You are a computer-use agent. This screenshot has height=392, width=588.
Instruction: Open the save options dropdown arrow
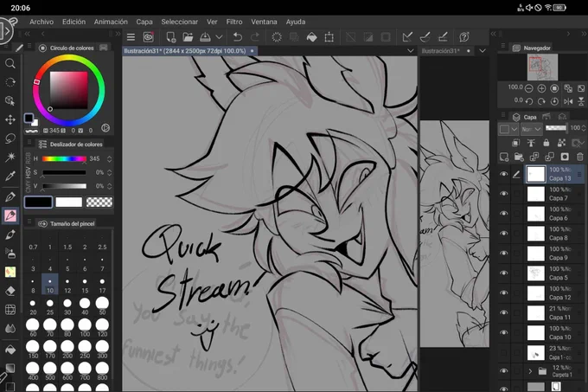pos(219,37)
